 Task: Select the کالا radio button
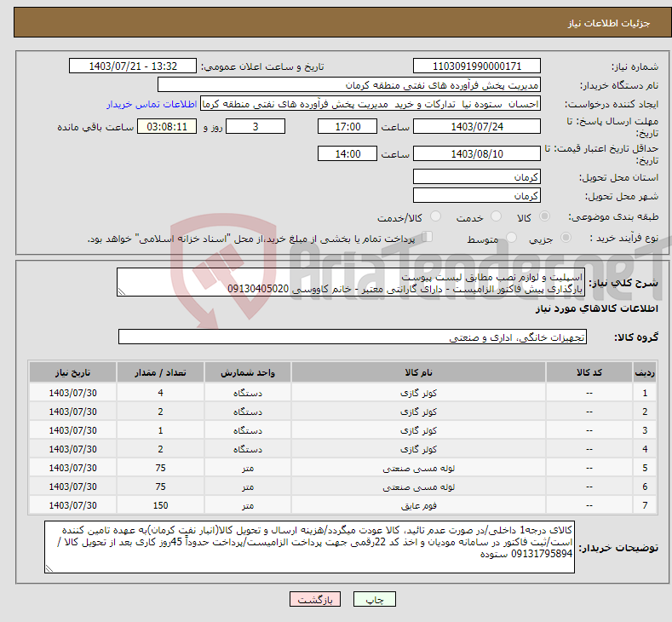[x=544, y=216]
